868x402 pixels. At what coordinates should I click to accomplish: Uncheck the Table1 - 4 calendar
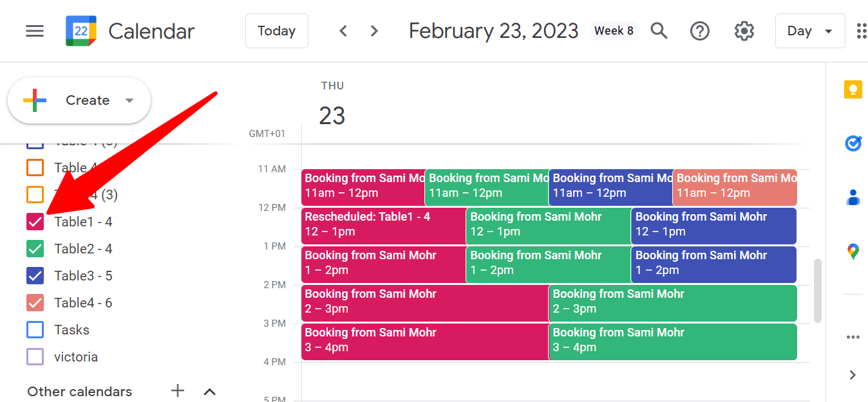point(35,221)
